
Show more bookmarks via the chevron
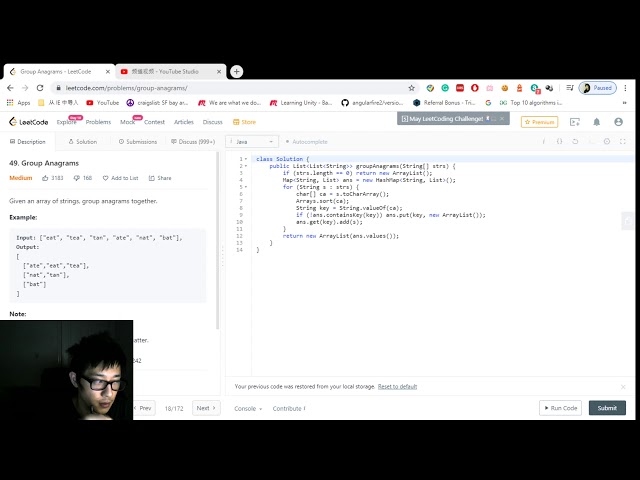pyautogui.click(x=624, y=103)
